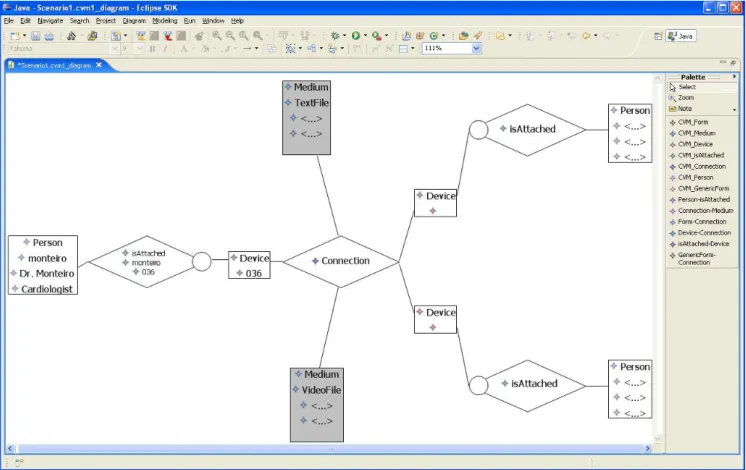
Task: Click the Print toolbar icon
Action: (49, 36)
